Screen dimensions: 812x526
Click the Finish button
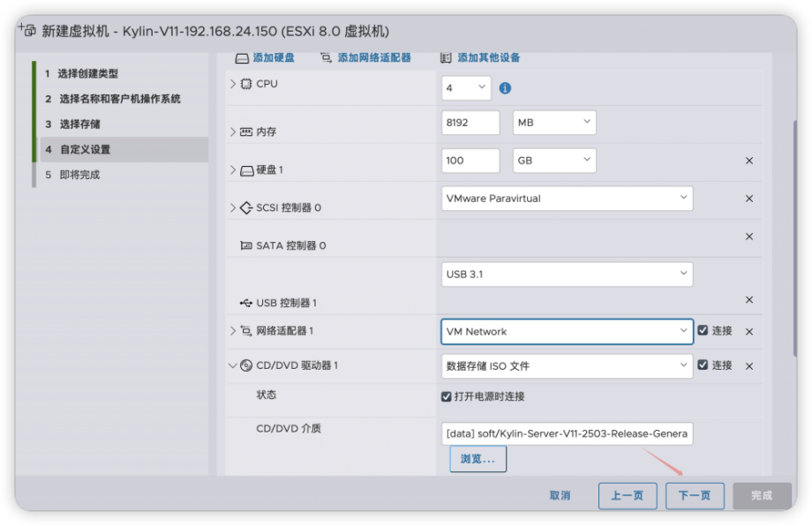762,496
